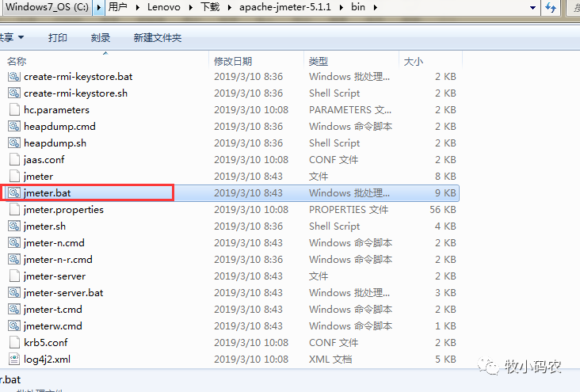Select the file name krb5.conf
Screen dimensions: 580x392
(46, 343)
